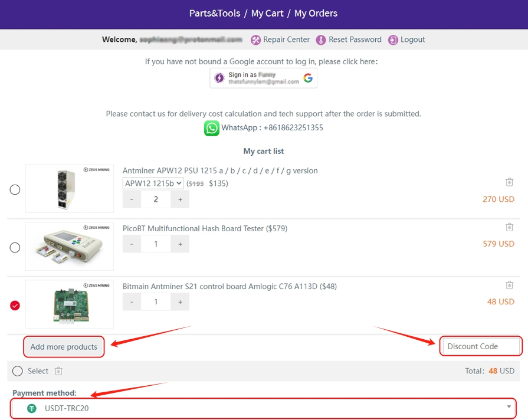528x420 pixels.
Task: Click the Add more products button
Action: pyautogui.click(x=64, y=347)
